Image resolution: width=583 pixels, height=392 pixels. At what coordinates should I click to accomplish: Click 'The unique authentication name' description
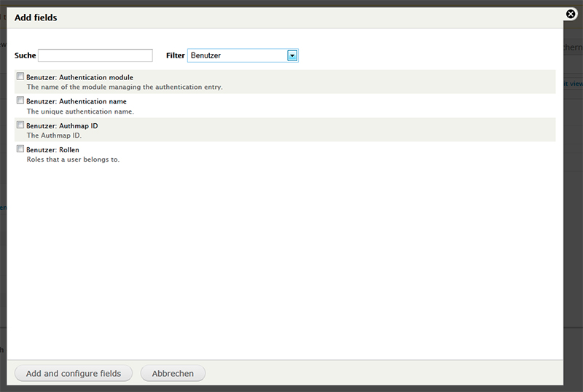click(x=80, y=111)
